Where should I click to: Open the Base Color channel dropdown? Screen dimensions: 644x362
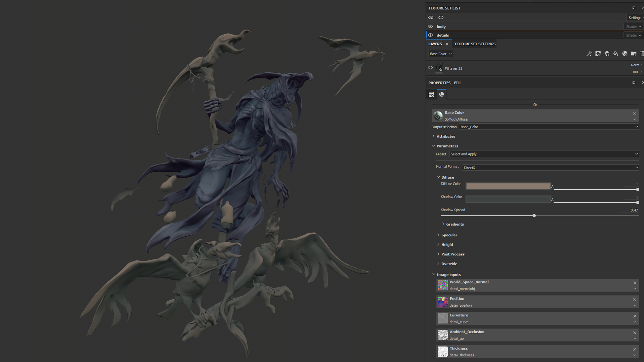pos(441,54)
